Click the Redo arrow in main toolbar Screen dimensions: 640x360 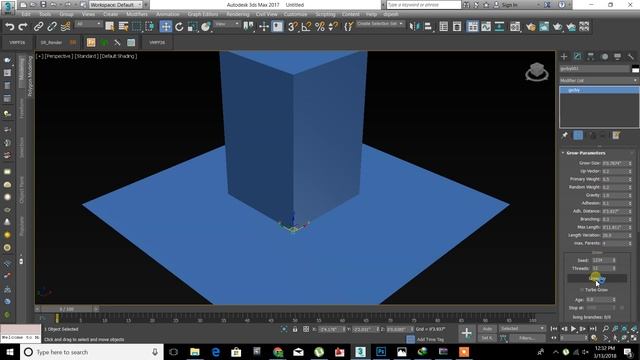pyautogui.click(x=23, y=27)
